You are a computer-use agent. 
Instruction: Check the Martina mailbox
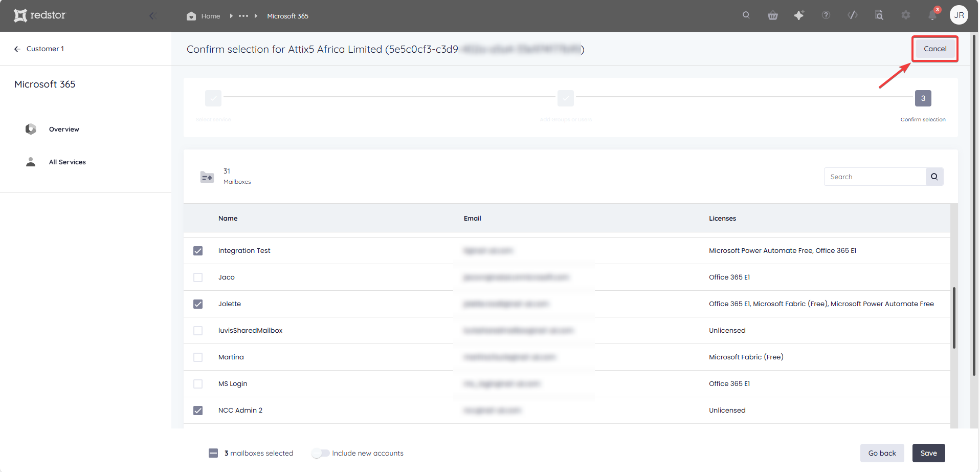point(198,357)
